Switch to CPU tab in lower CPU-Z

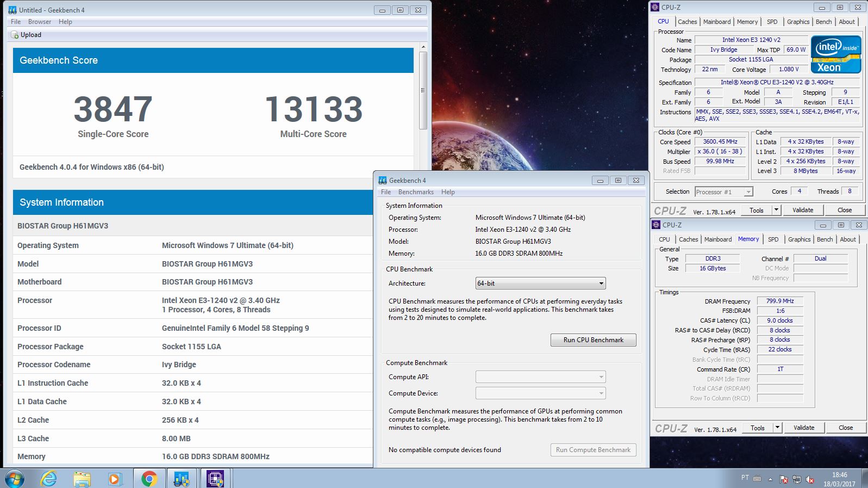664,239
